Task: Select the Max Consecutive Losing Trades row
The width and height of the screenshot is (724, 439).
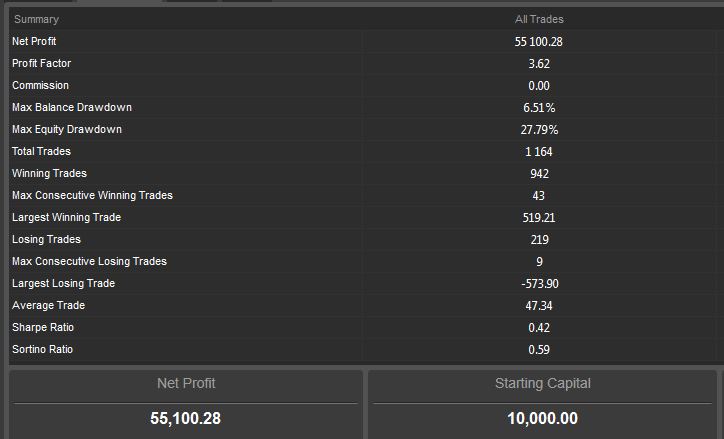Action: (367, 261)
